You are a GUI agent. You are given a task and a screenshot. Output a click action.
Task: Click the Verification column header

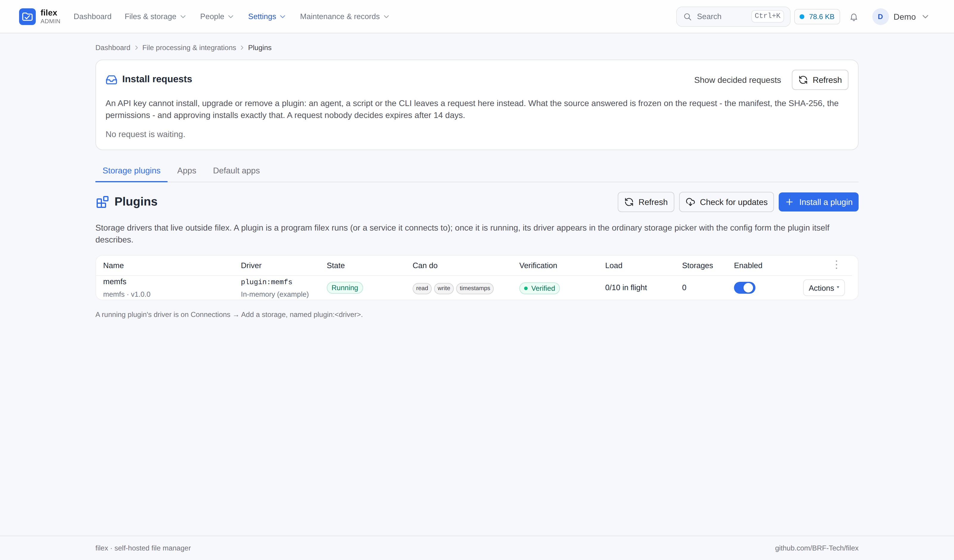[x=538, y=266]
